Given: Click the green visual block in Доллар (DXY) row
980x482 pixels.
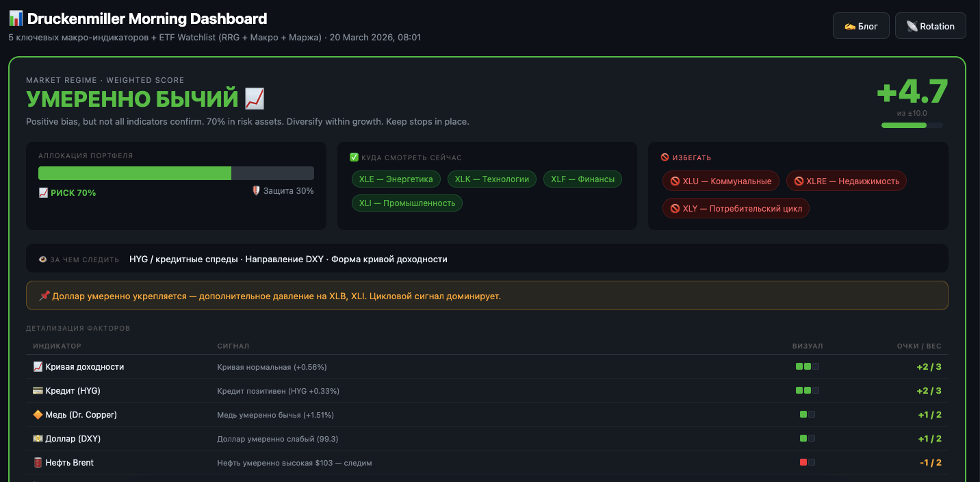Looking at the screenshot, I should (x=803, y=439).
